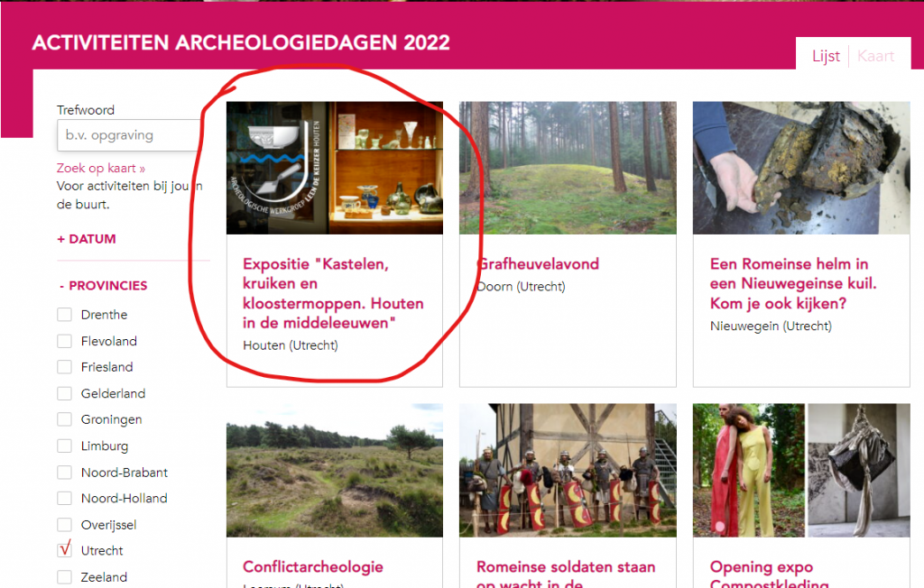Check the Drenthe province checkbox
Screen dimensions: 924x588
click(x=64, y=315)
